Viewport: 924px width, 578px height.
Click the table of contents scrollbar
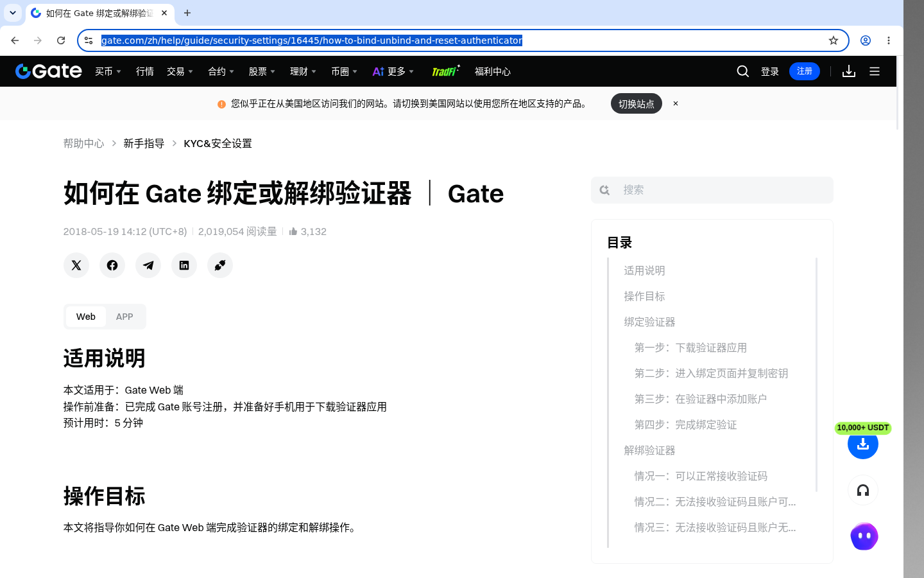point(816,374)
